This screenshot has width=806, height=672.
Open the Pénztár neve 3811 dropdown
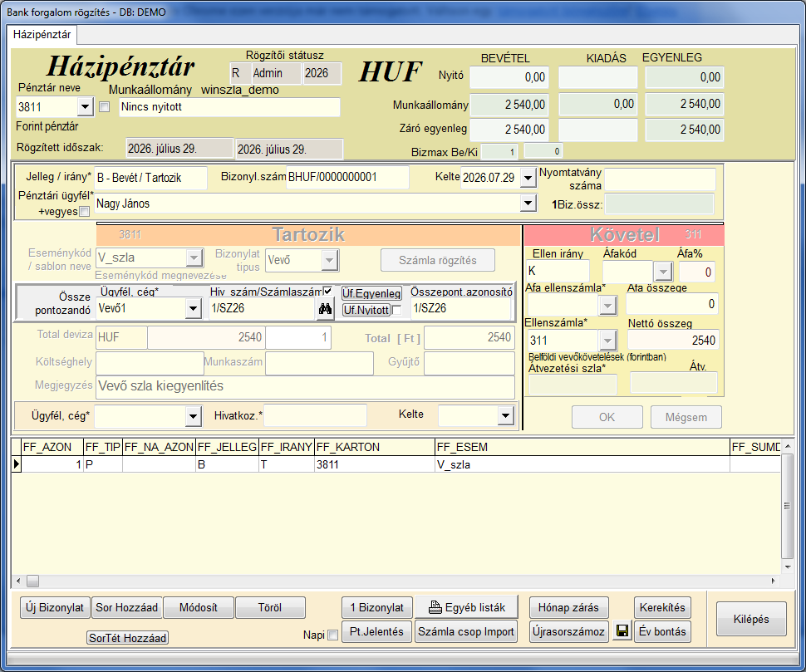(x=85, y=107)
